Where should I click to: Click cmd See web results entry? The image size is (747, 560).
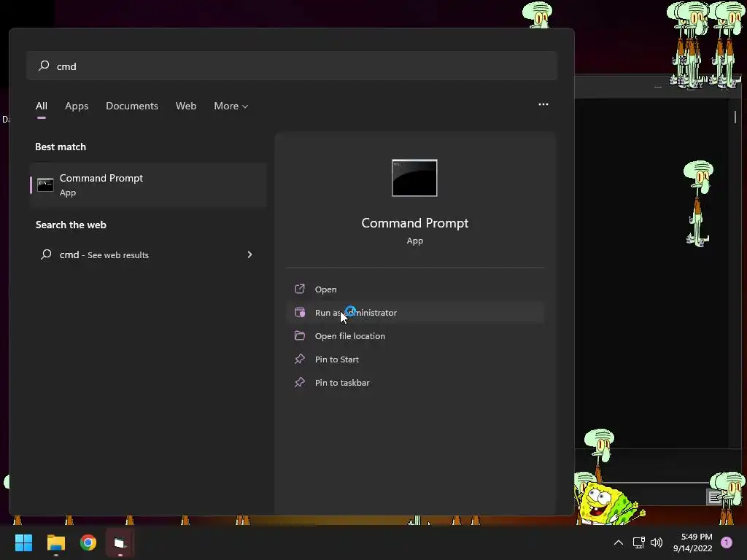pyautogui.click(x=148, y=254)
